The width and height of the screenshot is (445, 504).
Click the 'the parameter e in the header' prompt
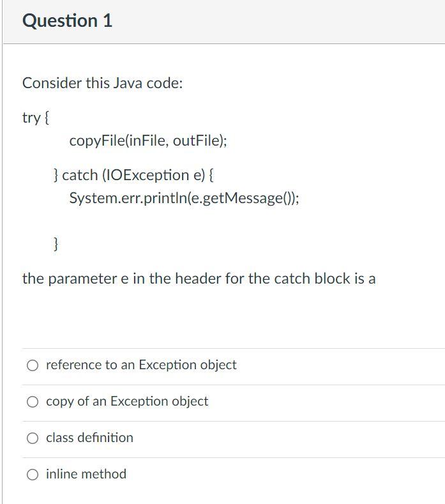point(199,279)
